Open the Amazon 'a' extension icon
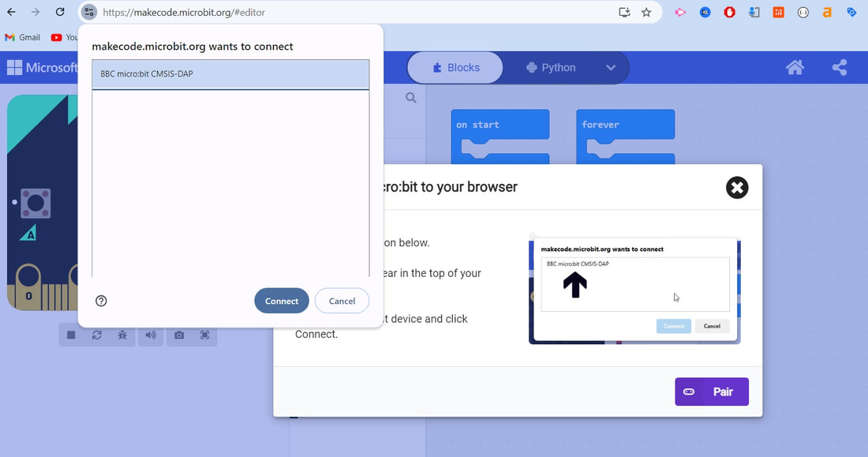Screen dimensions: 868x457 pos(827,12)
